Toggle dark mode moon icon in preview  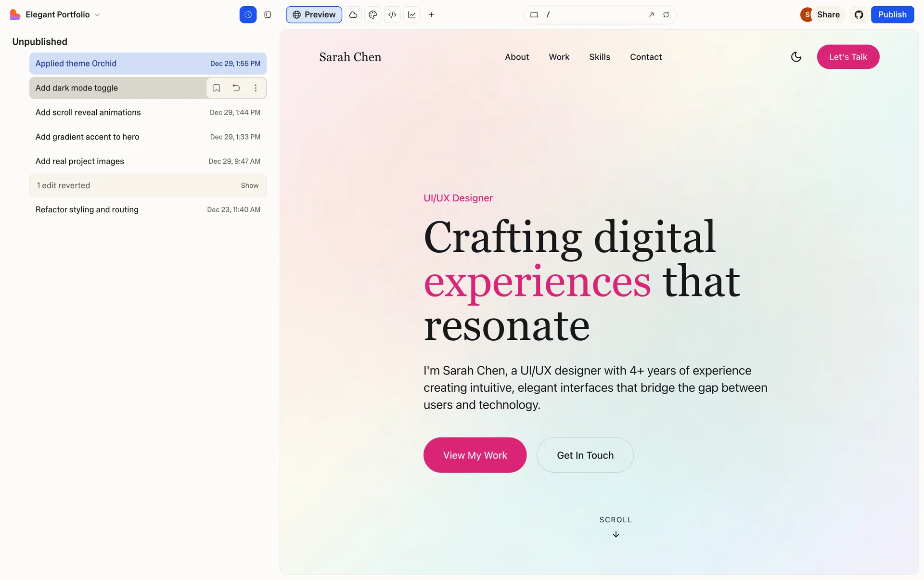coord(796,57)
